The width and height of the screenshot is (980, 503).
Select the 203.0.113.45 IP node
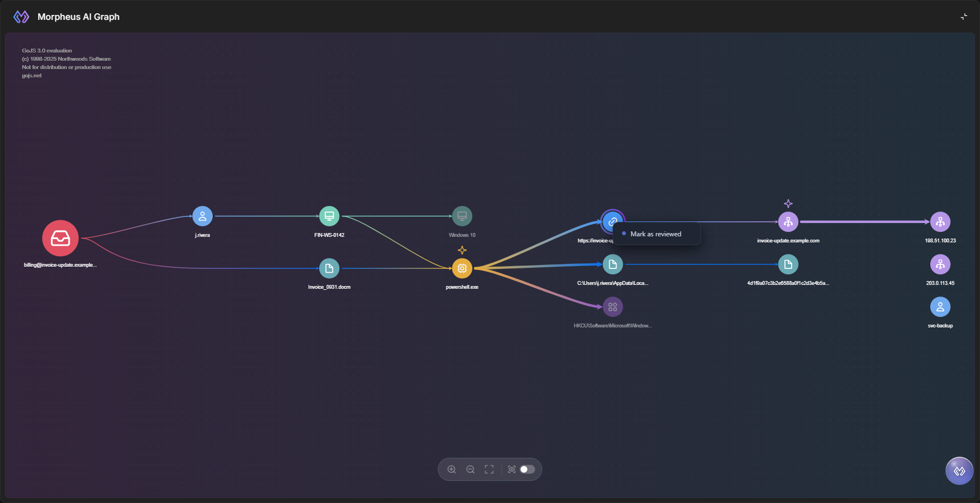click(x=940, y=264)
